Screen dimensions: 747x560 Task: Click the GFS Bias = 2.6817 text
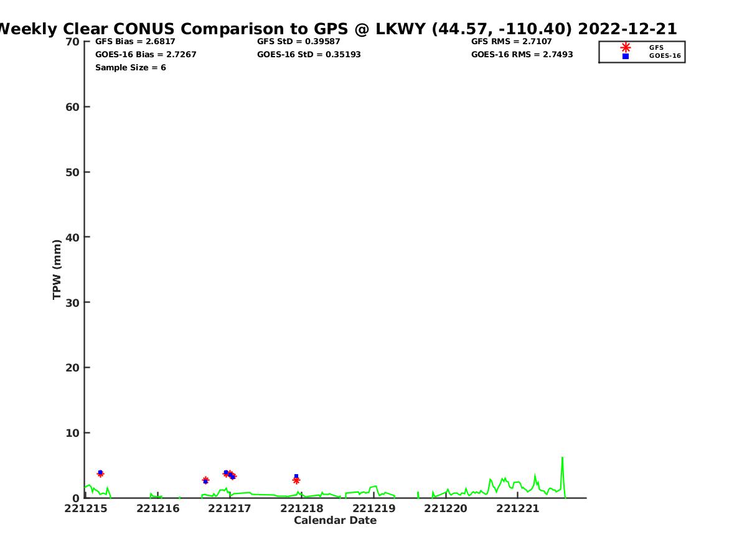tap(135, 42)
